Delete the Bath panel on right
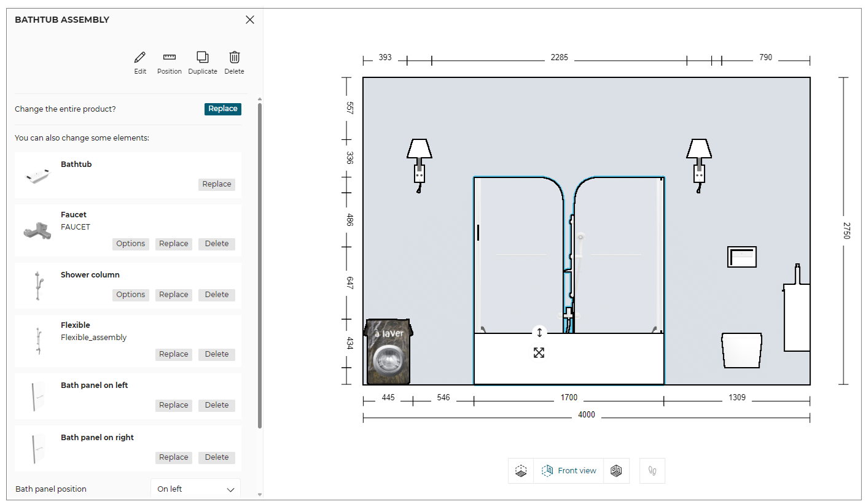Image resolution: width=866 pixels, height=504 pixels. pyautogui.click(x=217, y=457)
